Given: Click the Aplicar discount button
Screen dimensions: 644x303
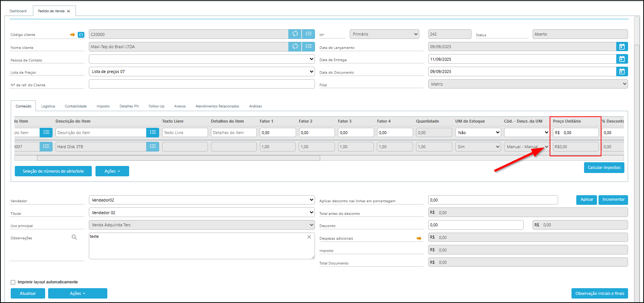Looking at the screenshot, I should point(587,200).
